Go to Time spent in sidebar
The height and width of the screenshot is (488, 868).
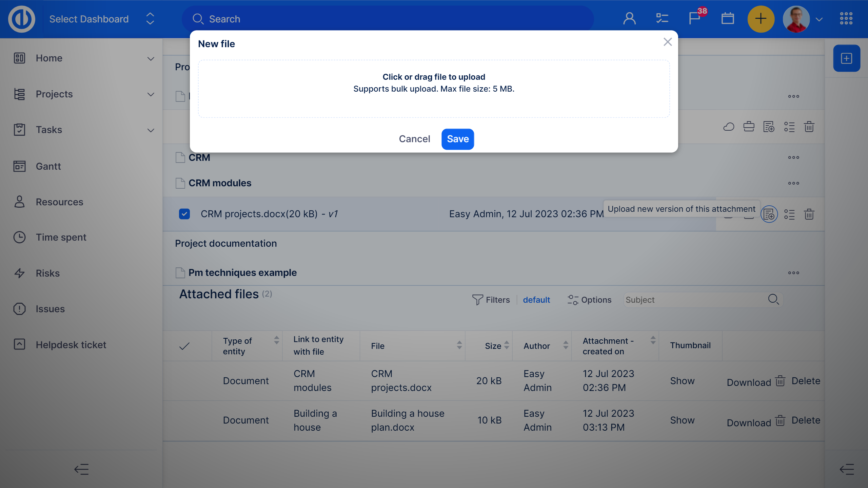(x=61, y=237)
